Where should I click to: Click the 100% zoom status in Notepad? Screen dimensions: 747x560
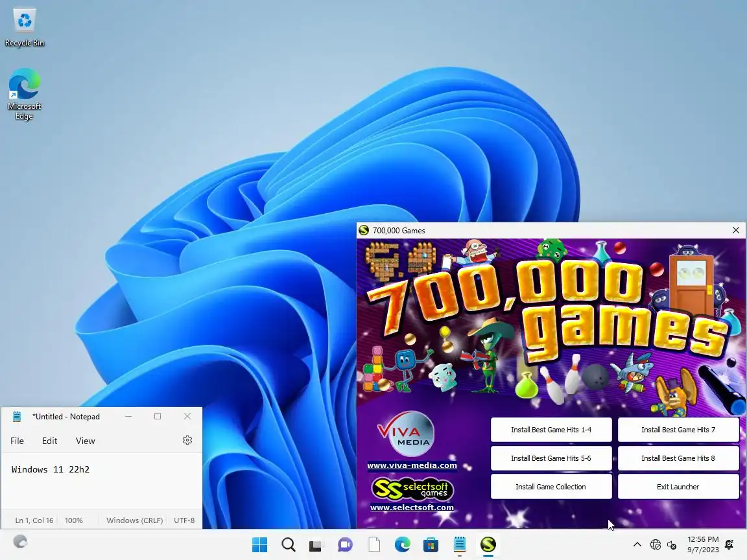pos(74,520)
